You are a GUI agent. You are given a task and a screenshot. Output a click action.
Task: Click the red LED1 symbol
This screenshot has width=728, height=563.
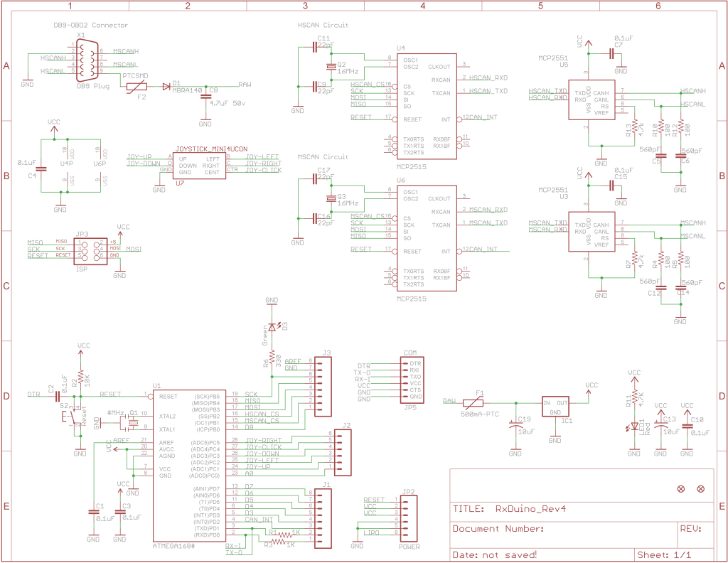point(634,427)
